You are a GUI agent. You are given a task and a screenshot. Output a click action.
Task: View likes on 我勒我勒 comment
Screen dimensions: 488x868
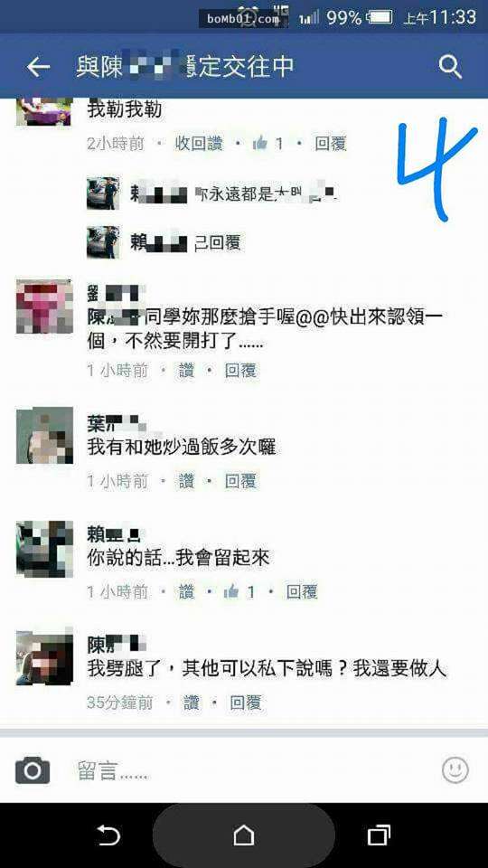click(x=268, y=144)
